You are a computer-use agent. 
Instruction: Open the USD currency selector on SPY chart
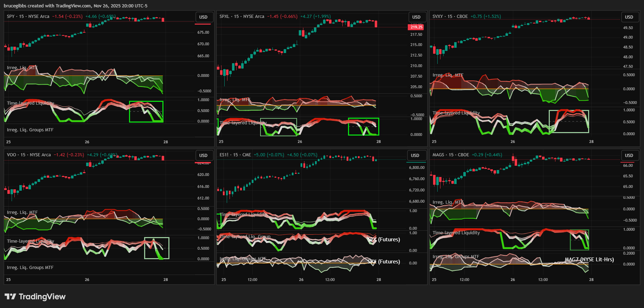tap(203, 17)
